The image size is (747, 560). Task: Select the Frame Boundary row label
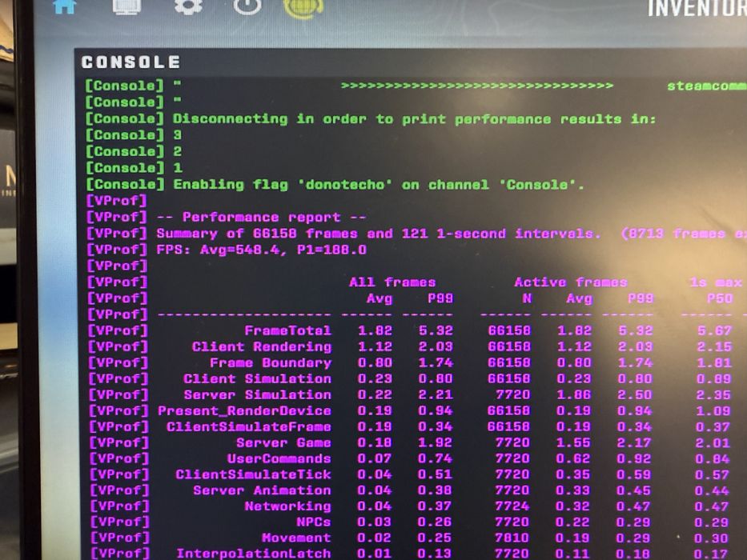click(x=271, y=363)
